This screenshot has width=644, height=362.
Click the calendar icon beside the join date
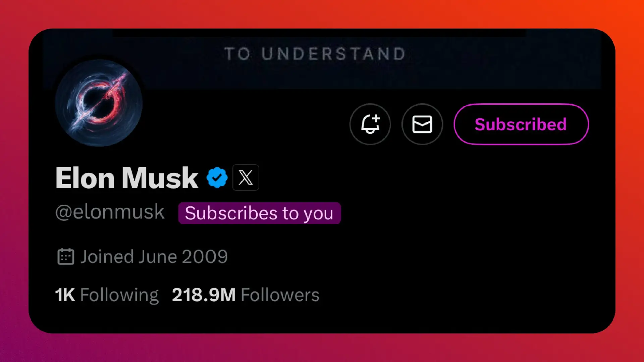coord(65,257)
